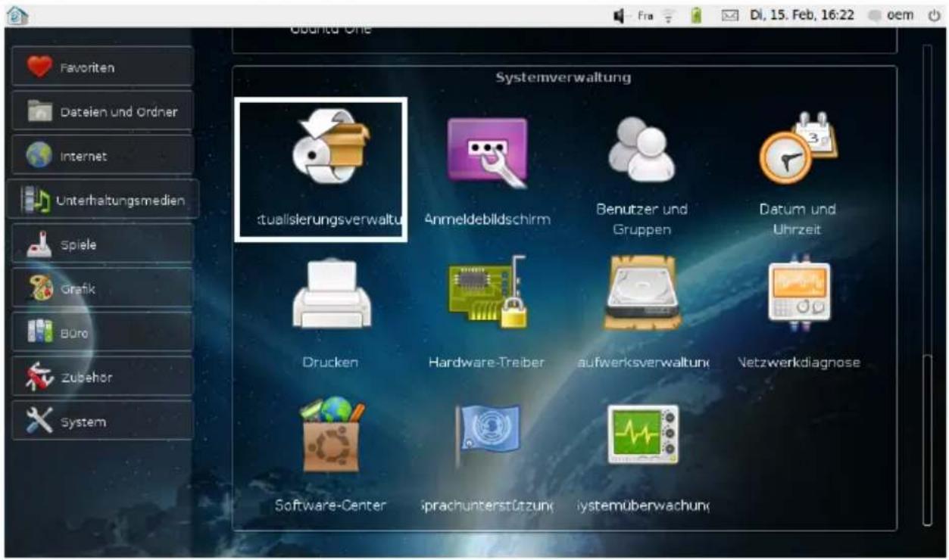The image size is (949, 560).
Task: Switch to the Internet category
Action: pos(102,156)
